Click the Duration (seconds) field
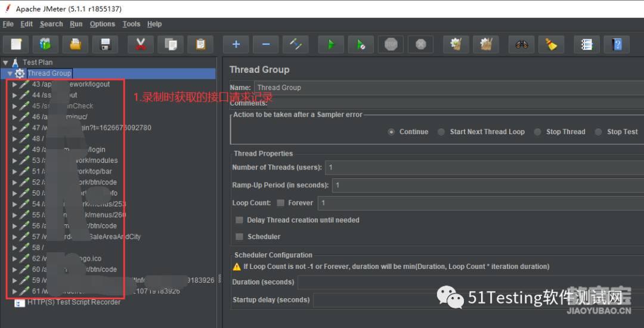644x328 pixels. [470, 282]
